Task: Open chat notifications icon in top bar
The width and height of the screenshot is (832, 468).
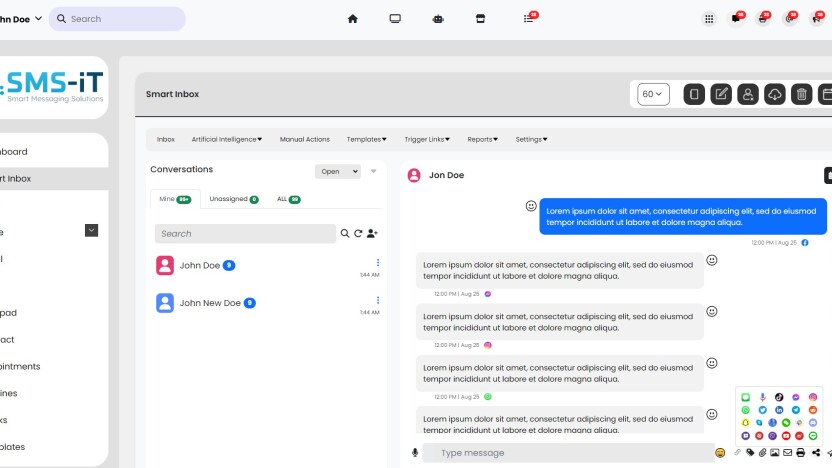Action: [x=736, y=19]
